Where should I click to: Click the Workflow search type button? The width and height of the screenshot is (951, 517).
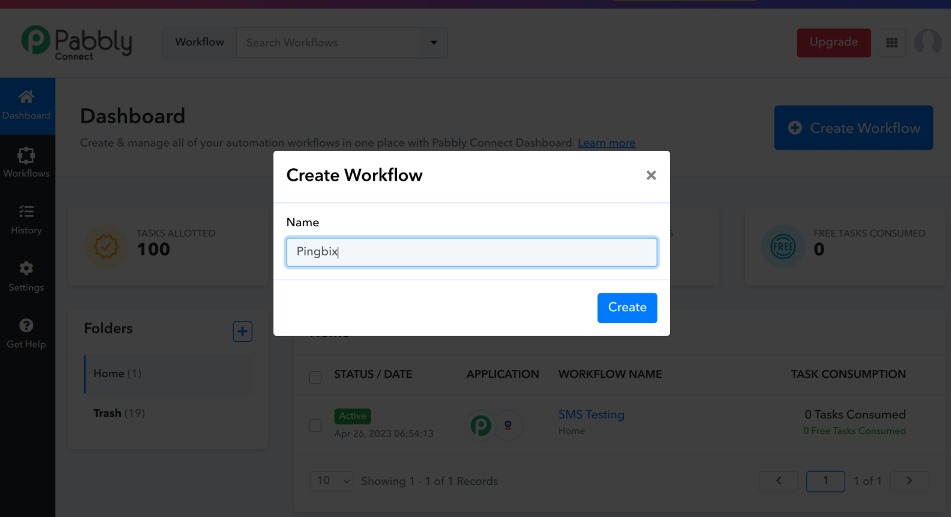(200, 42)
